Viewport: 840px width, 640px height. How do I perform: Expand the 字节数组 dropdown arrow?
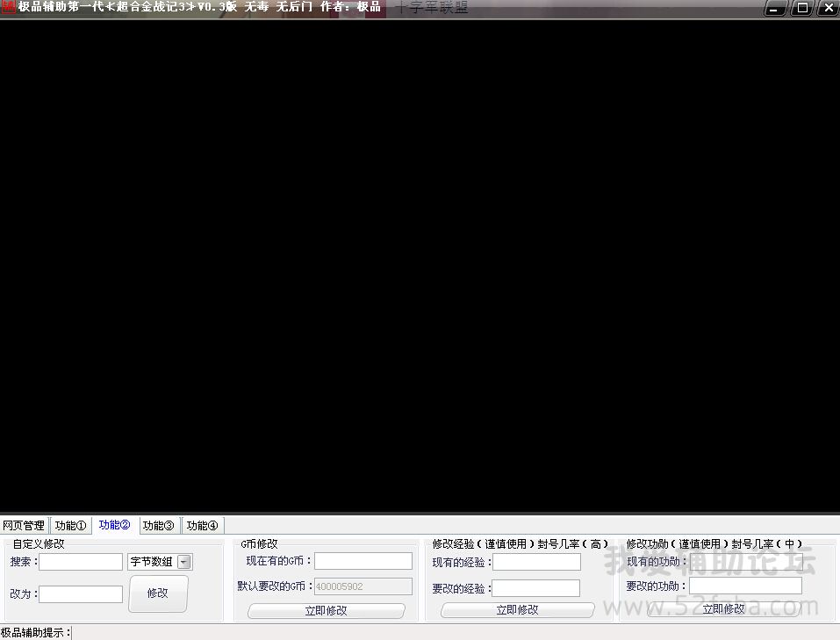[x=184, y=562]
